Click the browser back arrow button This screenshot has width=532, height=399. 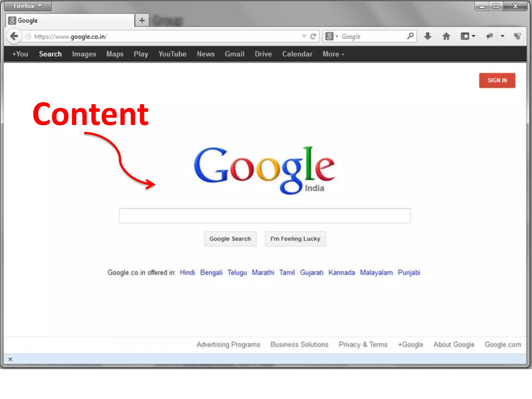point(14,36)
